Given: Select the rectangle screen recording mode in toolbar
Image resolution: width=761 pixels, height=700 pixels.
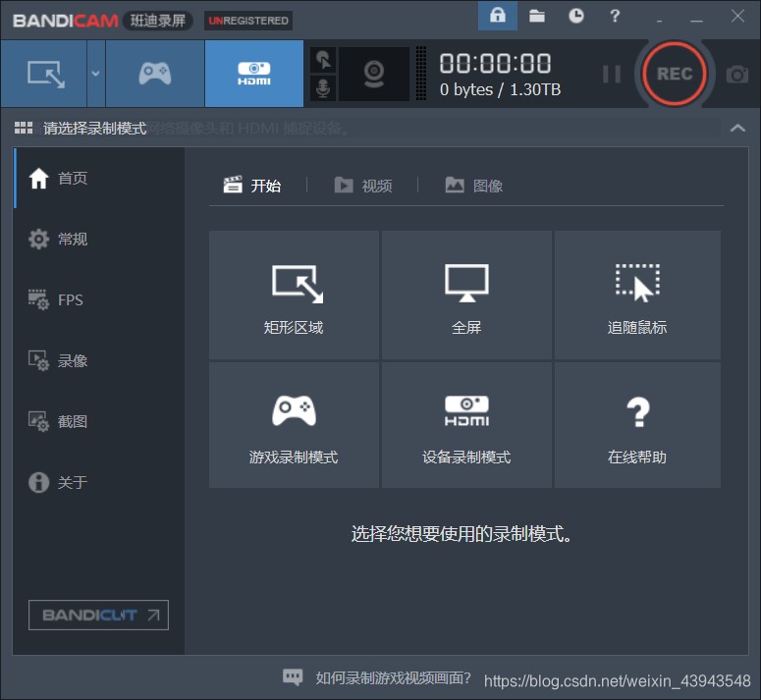Looking at the screenshot, I should (x=44, y=74).
